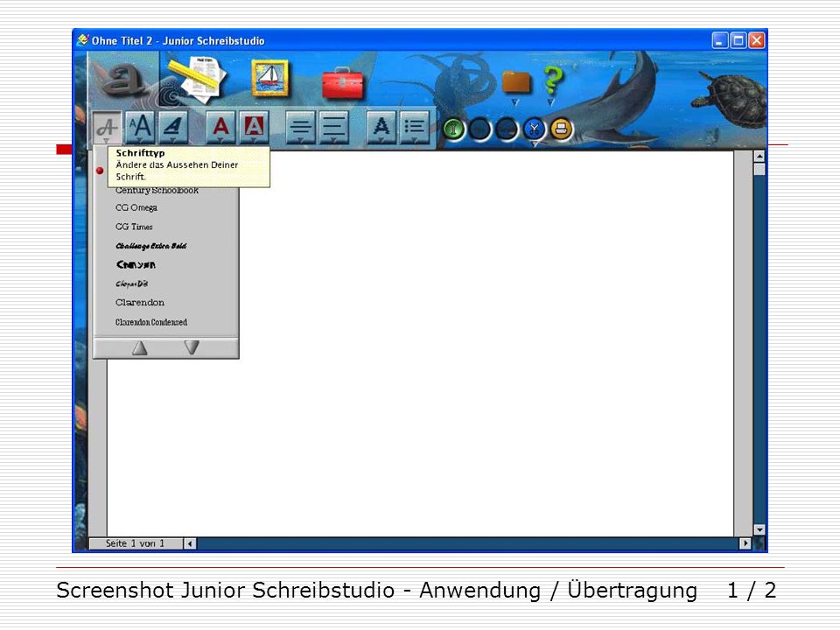Image resolution: width=840 pixels, height=630 pixels.
Task: Click the app icon in the title bar
Action: click(83, 41)
